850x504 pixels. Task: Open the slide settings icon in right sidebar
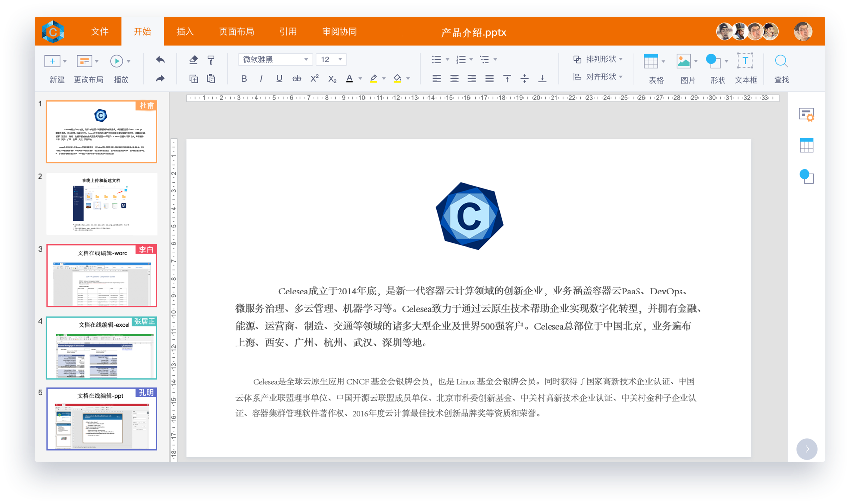(x=806, y=115)
